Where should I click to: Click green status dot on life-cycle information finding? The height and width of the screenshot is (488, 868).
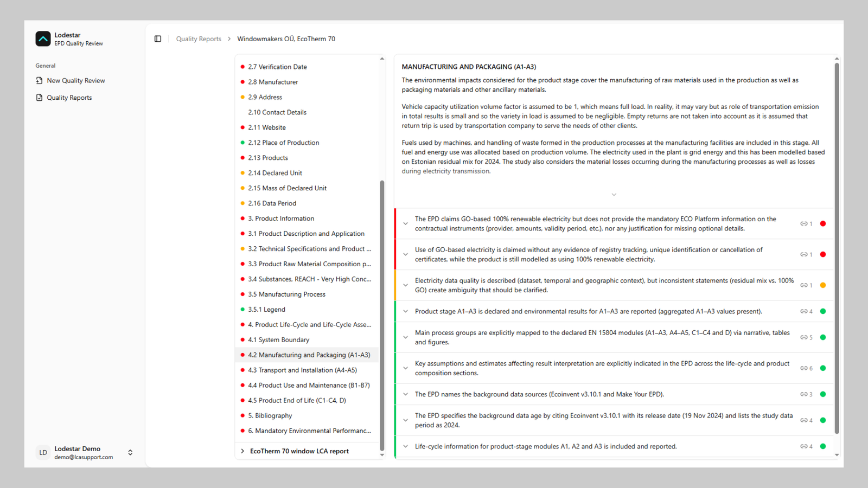(824, 446)
